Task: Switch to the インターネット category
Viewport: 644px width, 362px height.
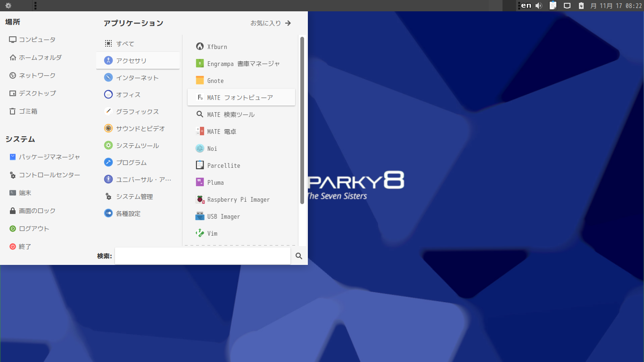Action: click(138, 78)
